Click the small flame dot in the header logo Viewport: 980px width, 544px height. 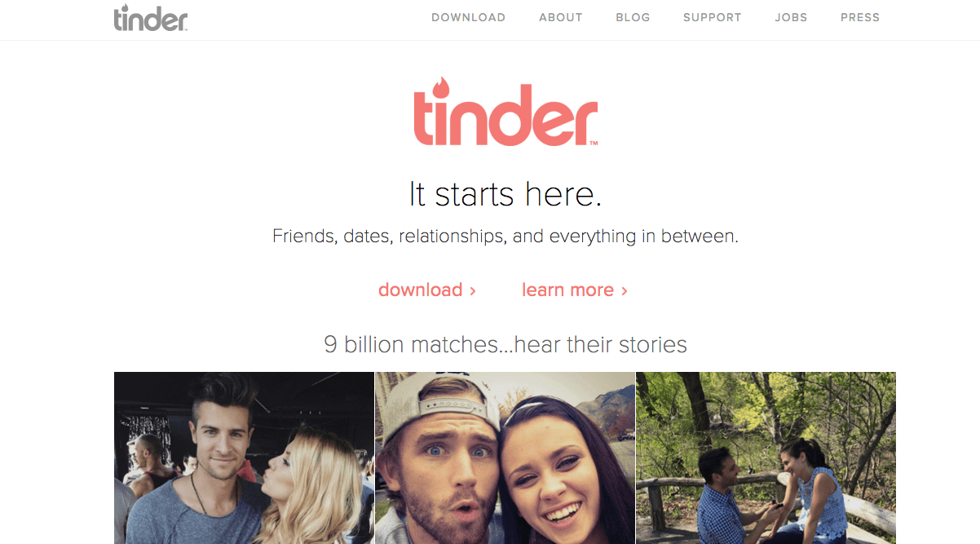click(x=125, y=8)
